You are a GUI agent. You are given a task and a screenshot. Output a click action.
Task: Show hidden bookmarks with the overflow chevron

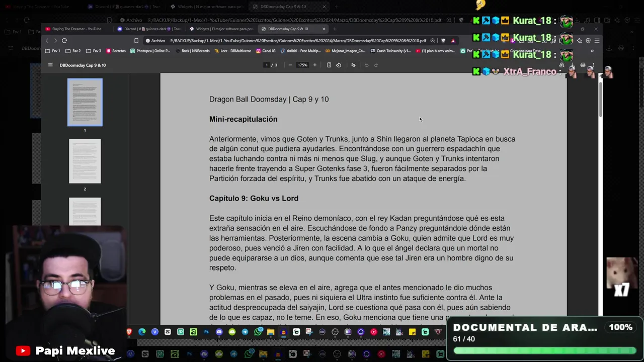pos(592,51)
